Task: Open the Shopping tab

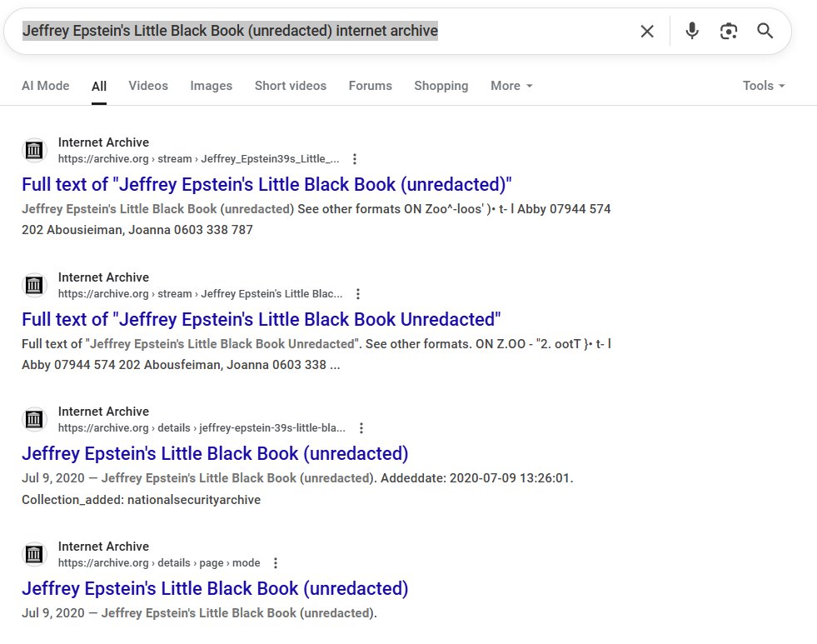Action: click(441, 86)
